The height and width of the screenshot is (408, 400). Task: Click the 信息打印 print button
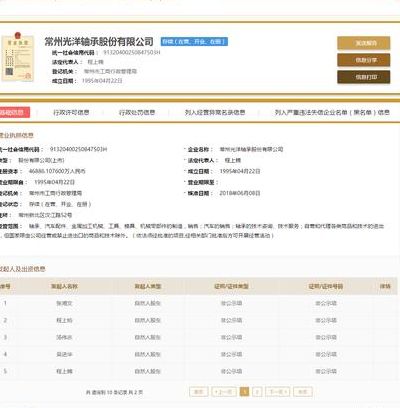click(364, 77)
